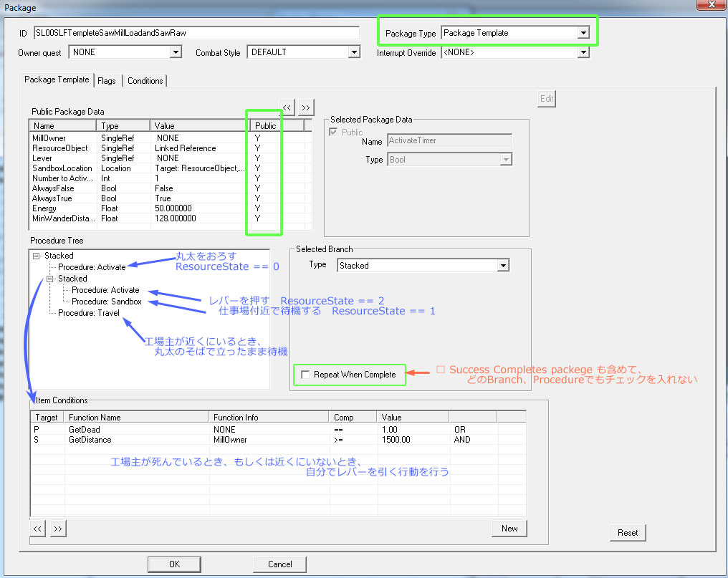This screenshot has width=728, height=578.
Task: Toggle the Repeat When Complete checkbox
Action: tap(305, 375)
